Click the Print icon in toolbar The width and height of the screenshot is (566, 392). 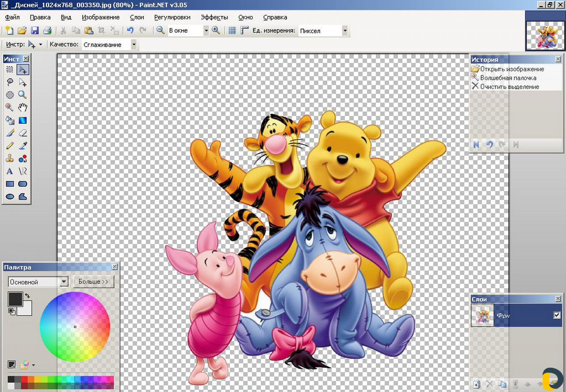click(x=47, y=30)
